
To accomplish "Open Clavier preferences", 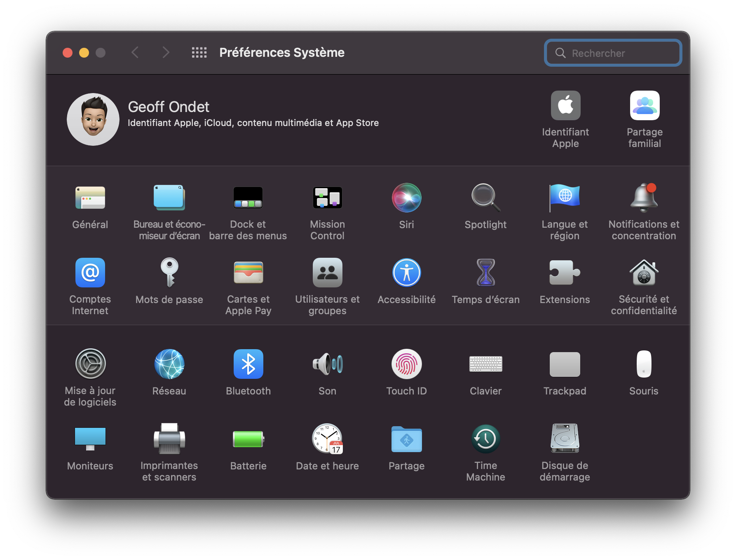I will [486, 364].
